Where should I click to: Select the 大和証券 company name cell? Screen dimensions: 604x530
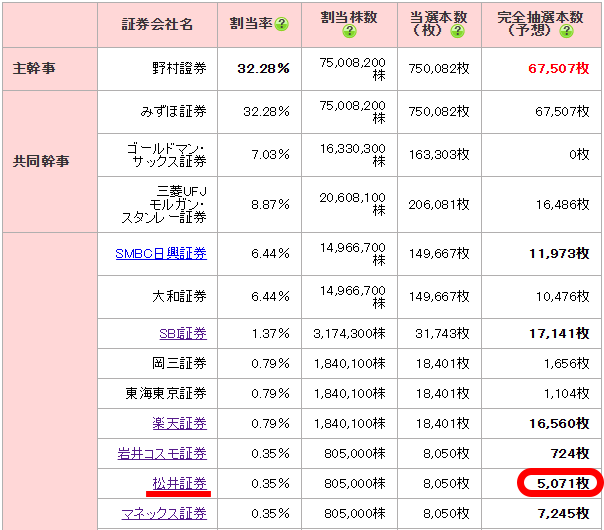[158, 297]
